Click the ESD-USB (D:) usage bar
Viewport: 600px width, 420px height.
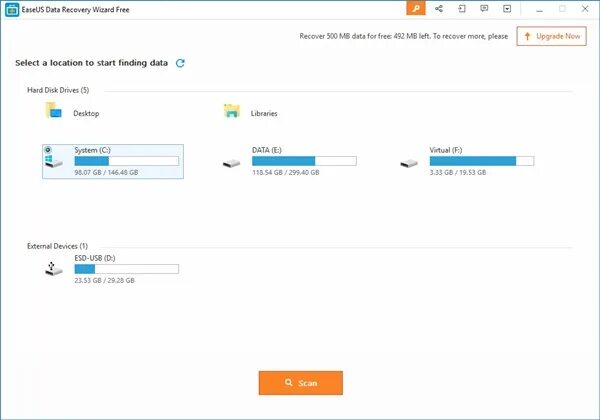click(127, 269)
